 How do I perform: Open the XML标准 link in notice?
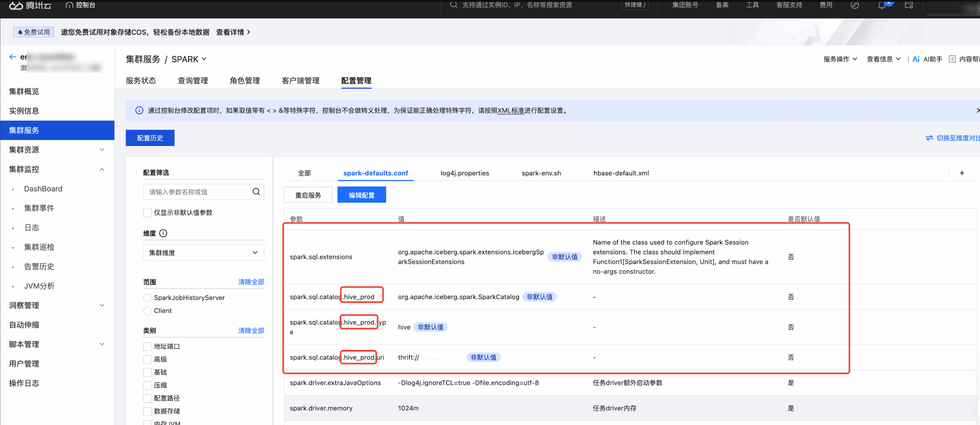(x=510, y=110)
